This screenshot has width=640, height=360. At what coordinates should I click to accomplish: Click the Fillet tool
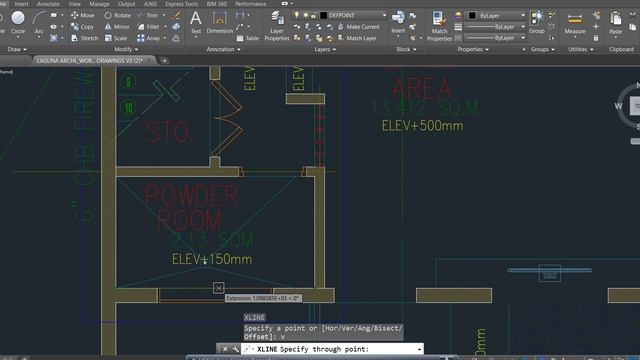click(149, 27)
